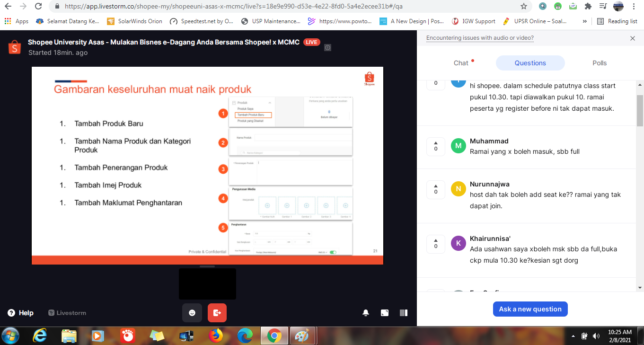644x345 pixels.
Task: Open the green envelope mail extension
Action: [x=573, y=7]
